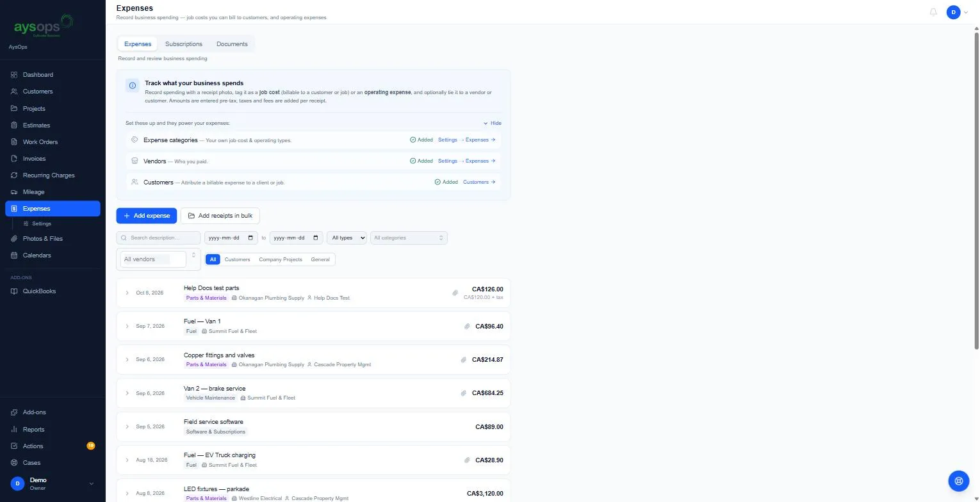Open the All categories combo box
980x502 pixels.
tap(409, 238)
